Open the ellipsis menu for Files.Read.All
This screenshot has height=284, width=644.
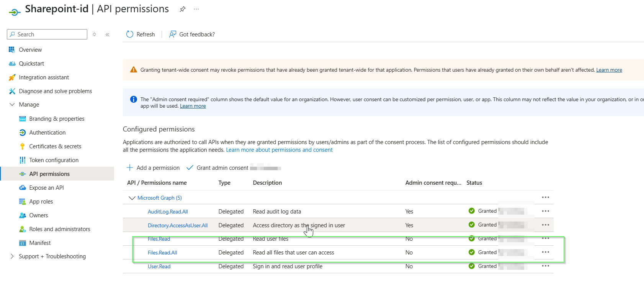[x=546, y=252]
